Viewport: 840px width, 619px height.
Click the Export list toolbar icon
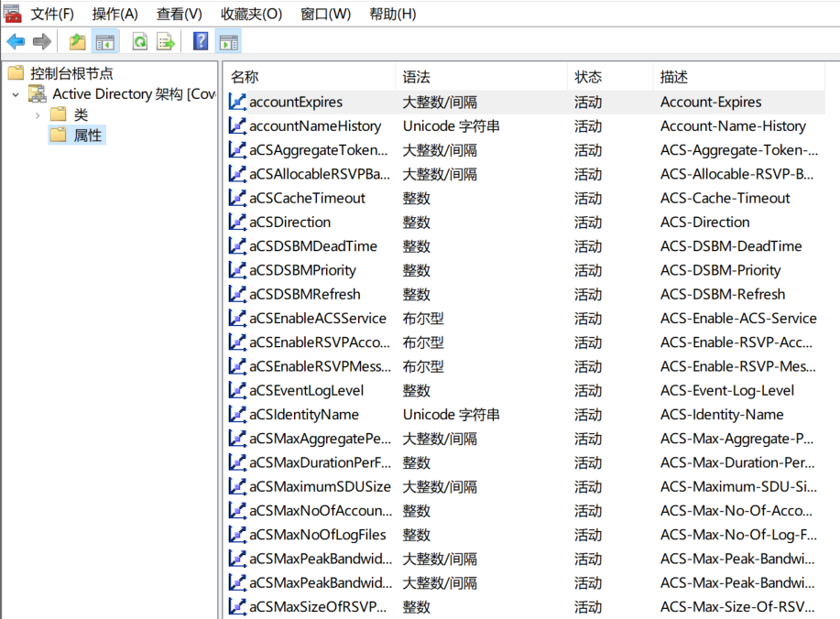tap(166, 41)
